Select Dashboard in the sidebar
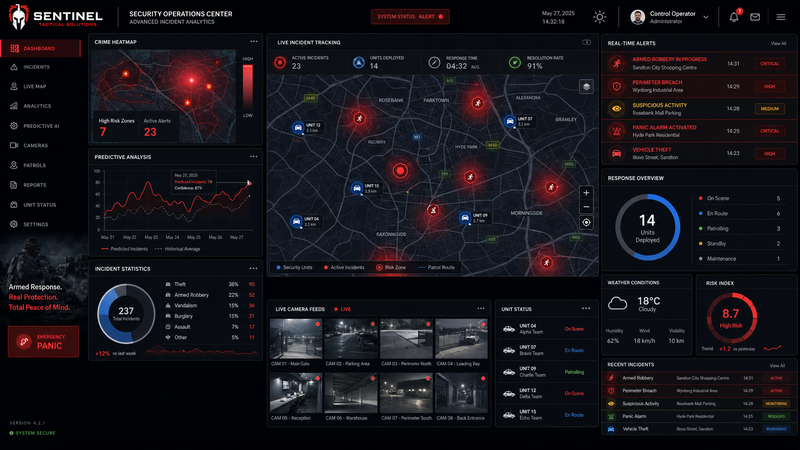Screen dimensions: 800x450 [40, 48]
